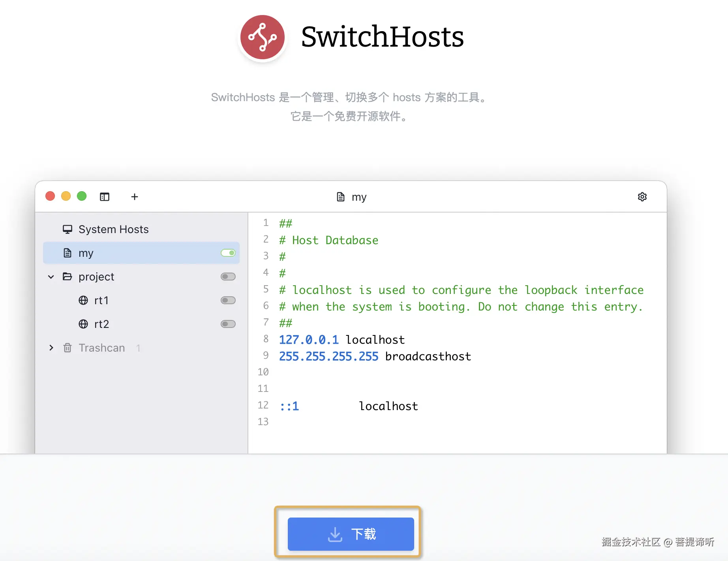
Task: Click the blue 下载 download button
Action: [x=351, y=534]
